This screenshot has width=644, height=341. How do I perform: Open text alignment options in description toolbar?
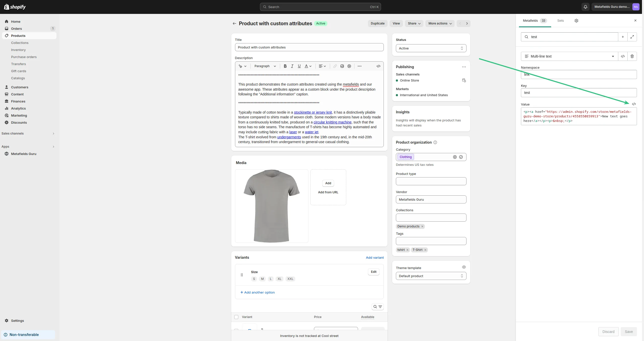(x=322, y=66)
